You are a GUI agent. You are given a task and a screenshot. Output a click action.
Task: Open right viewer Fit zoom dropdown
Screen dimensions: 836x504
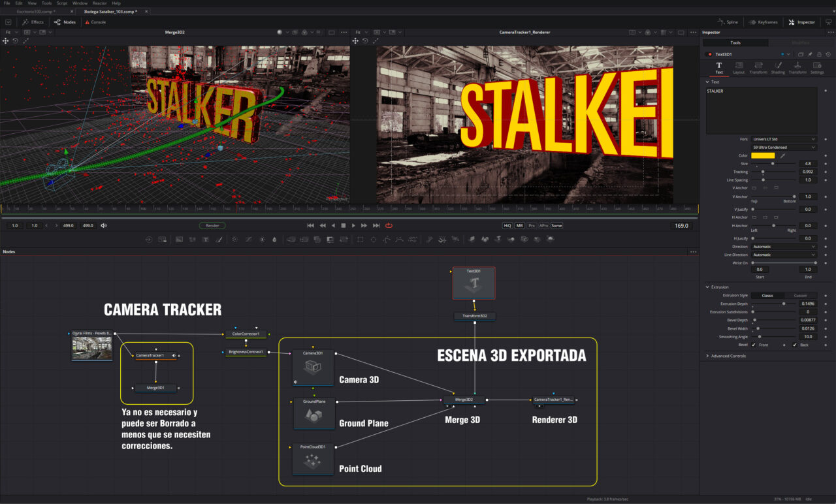point(361,32)
